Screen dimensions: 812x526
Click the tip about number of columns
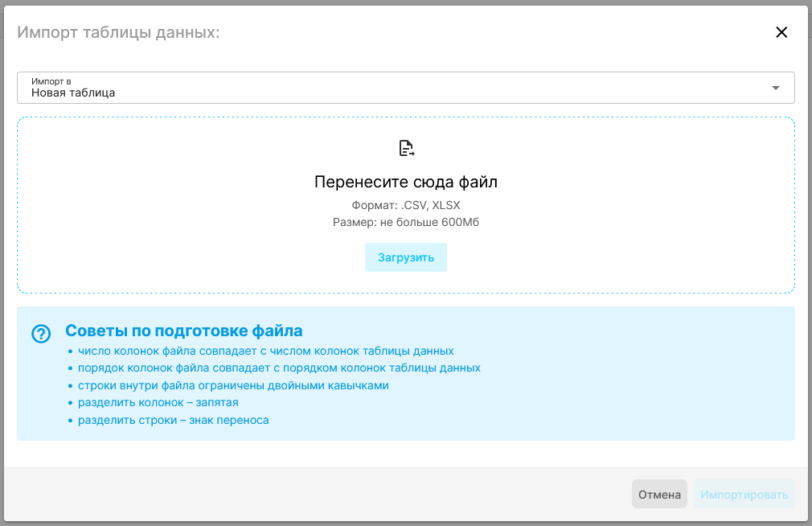pos(265,351)
